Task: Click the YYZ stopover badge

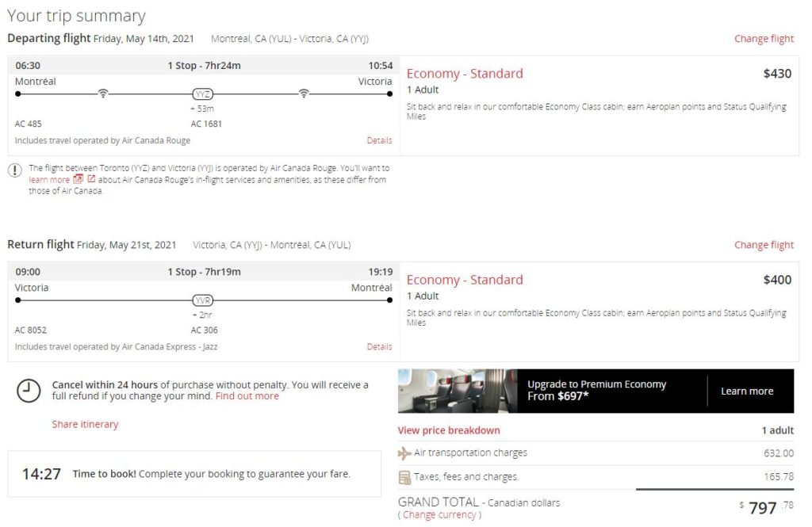Action: click(203, 94)
